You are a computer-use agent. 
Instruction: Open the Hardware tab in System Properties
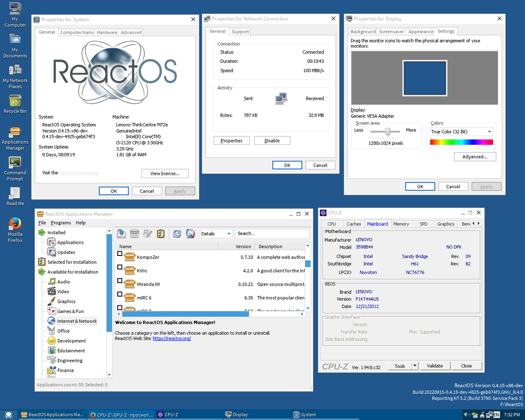point(107,32)
